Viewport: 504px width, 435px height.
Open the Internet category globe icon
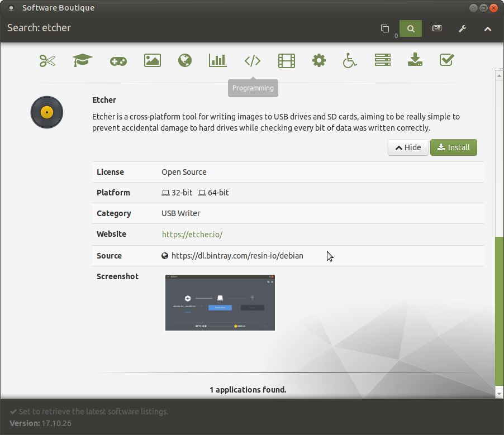click(185, 60)
